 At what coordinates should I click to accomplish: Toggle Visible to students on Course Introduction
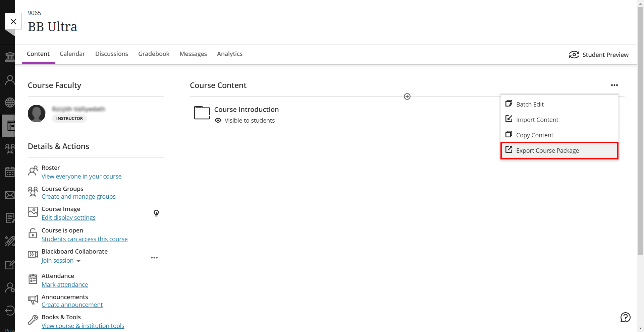coord(245,121)
